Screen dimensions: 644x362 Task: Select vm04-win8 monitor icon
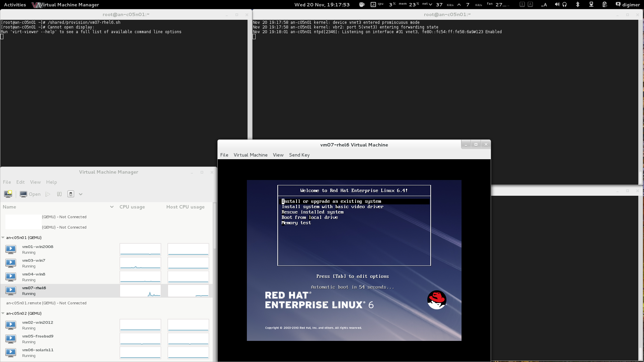11,277
